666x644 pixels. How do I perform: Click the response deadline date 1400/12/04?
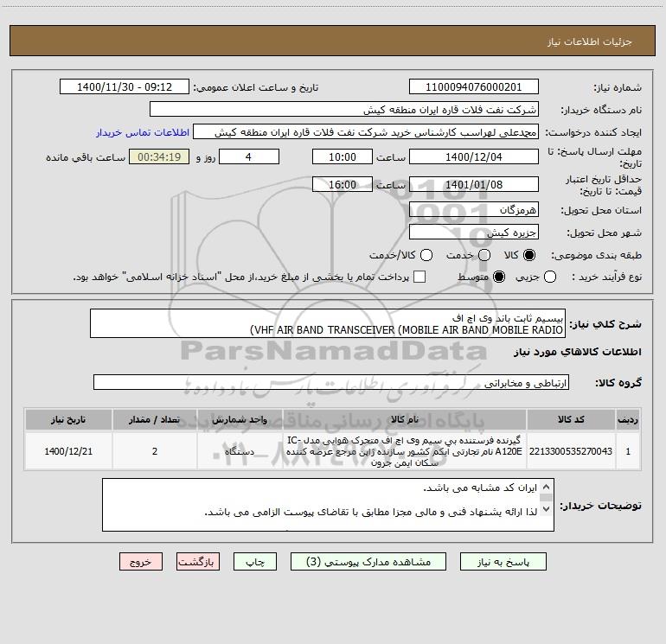pyautogui.click(x=474, y=156)
